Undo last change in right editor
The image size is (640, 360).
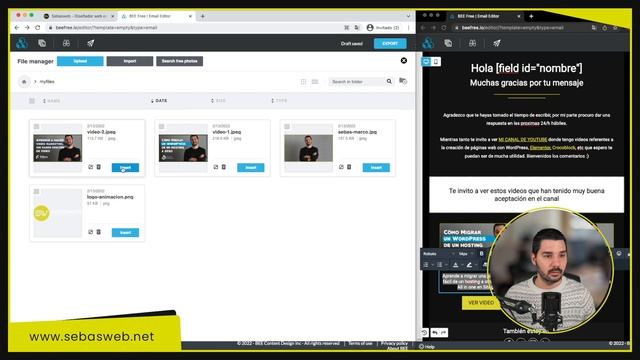tap(435, 333)
